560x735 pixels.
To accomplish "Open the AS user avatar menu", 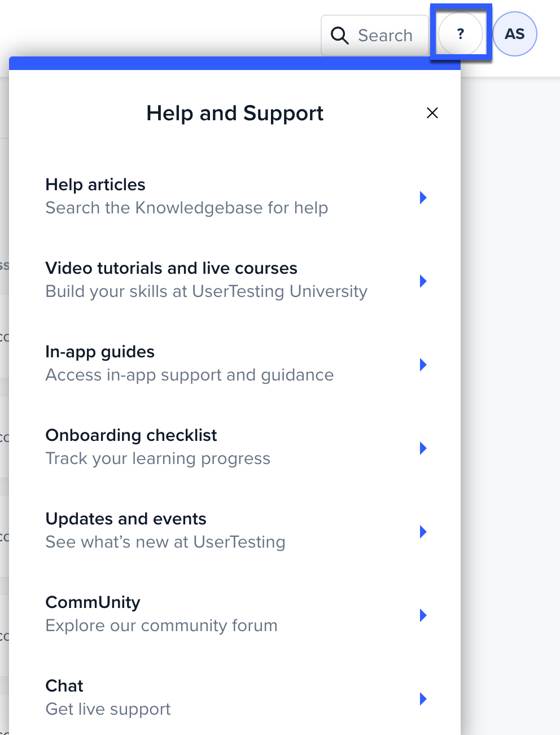I will [x=515, y=34].
